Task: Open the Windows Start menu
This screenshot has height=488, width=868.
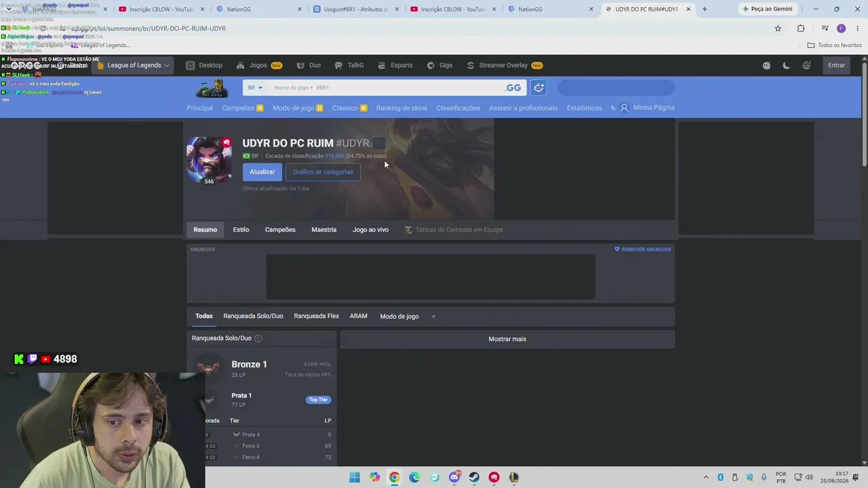Action: click(x=355, y=477)
